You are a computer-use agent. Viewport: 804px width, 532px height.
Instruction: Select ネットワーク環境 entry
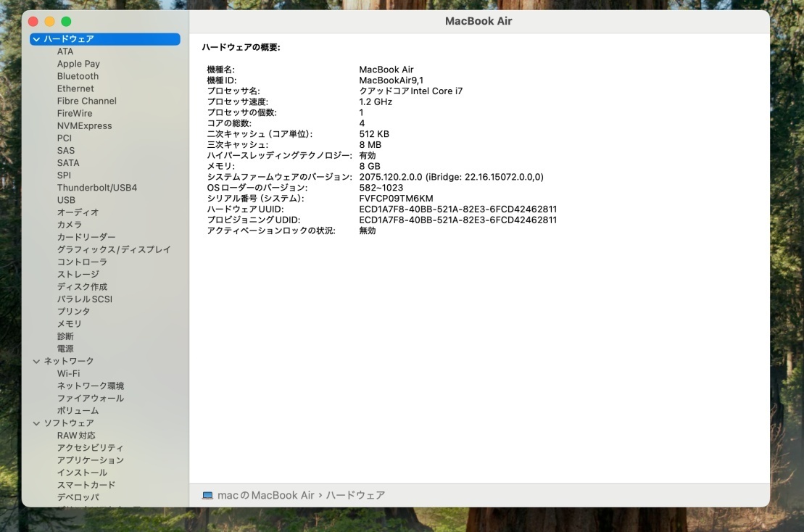pyautogui.click(x=90, y=386)
